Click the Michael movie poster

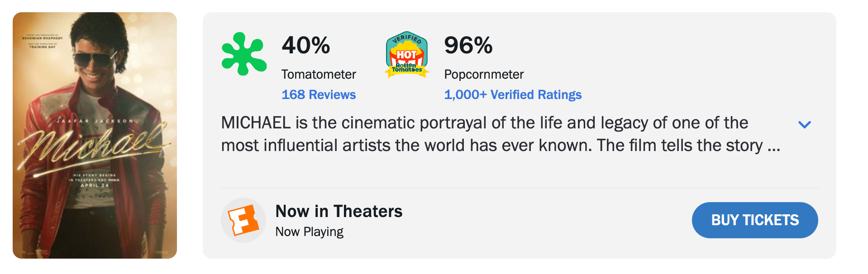pyautogui.click(x=95, y=136)
